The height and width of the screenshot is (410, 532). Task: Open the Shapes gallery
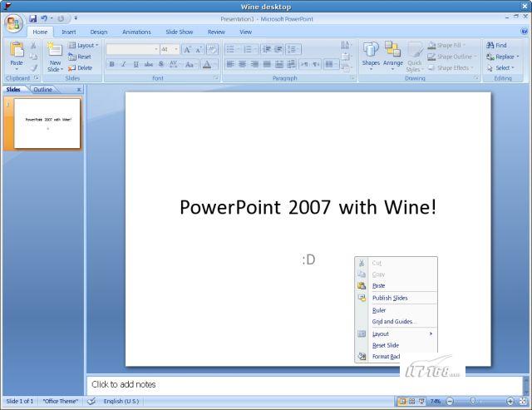point(371,56)
